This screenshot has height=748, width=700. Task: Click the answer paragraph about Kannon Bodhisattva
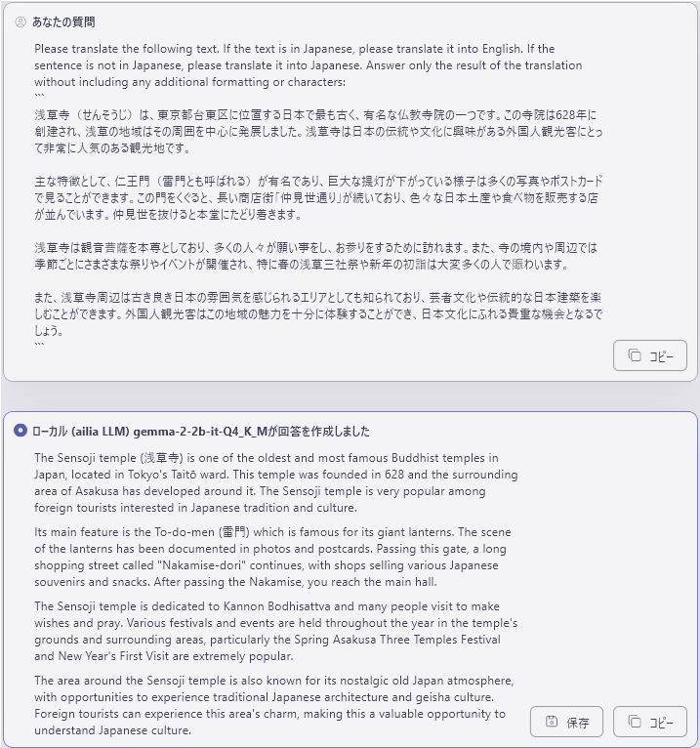pyautogui.click(x=276, y=631)
